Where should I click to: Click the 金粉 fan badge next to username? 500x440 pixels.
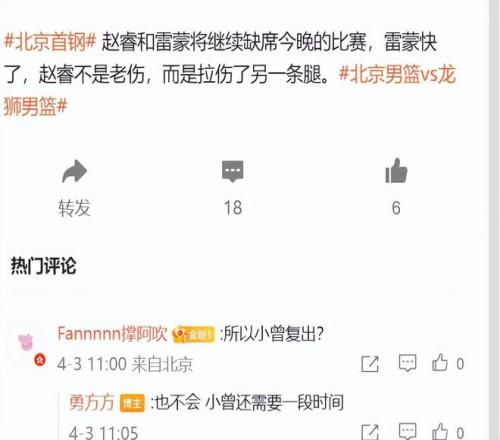(x=193, y=334)
